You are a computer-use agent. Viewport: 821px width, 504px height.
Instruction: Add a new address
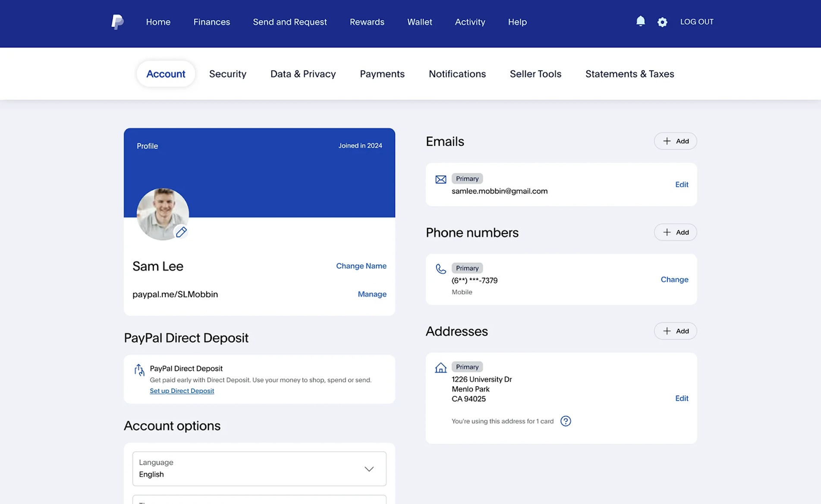[675, 331]
